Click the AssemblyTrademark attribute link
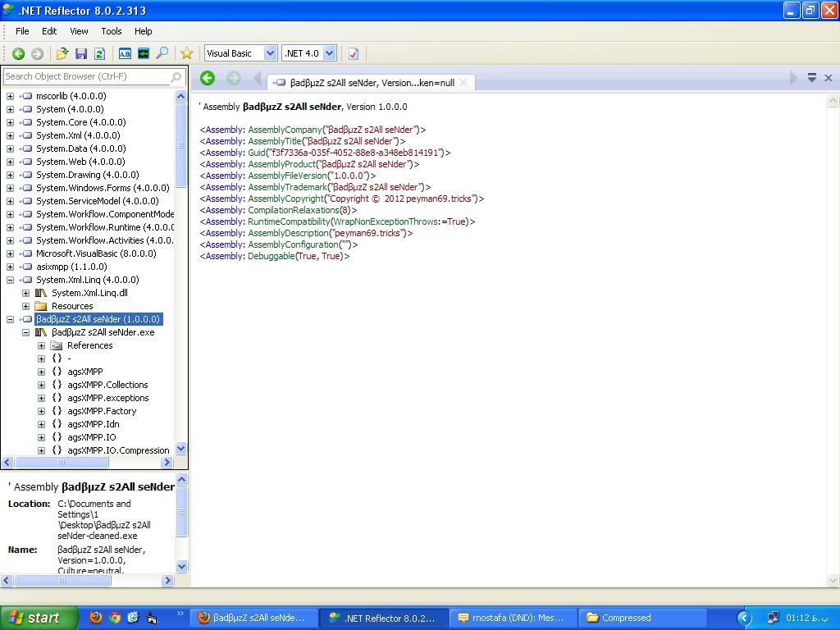840x630 pixels. pyautogui.click(x=287, y=188)
